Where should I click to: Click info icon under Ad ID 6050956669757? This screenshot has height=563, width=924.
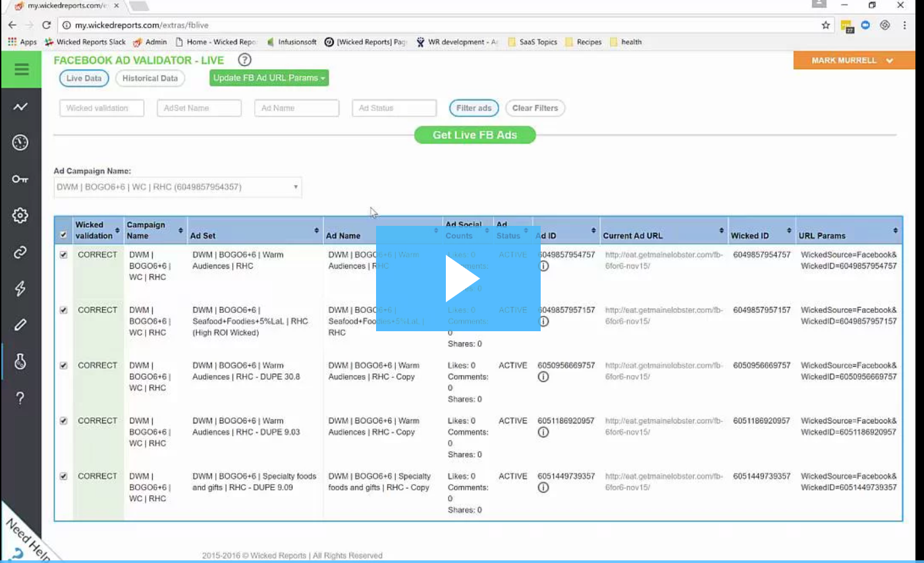[543, 377]
